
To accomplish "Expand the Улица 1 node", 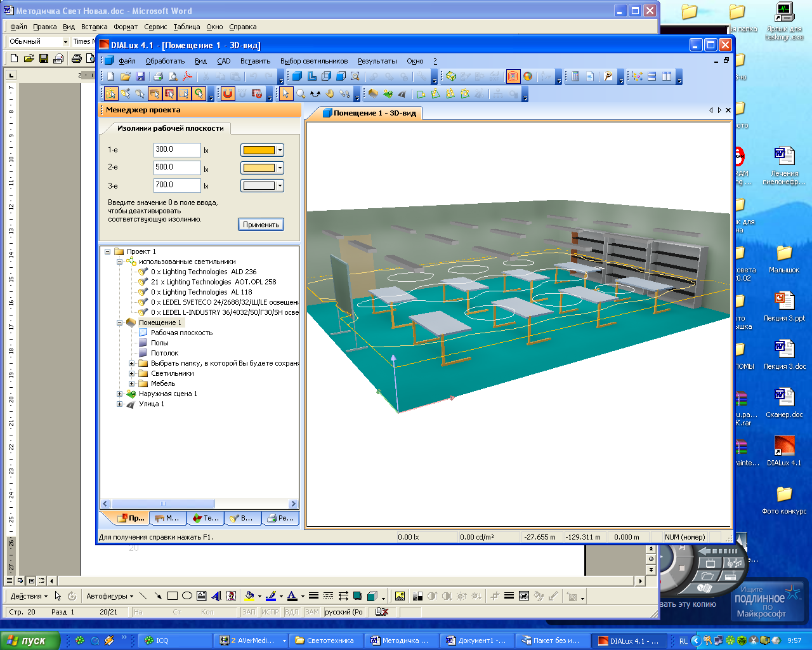I will click(119, 404).
